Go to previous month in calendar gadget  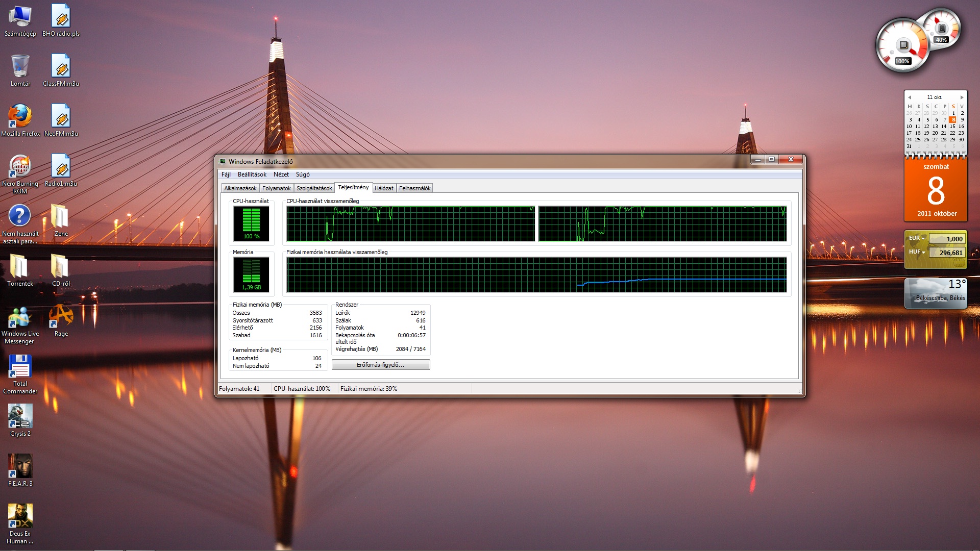pos(910,97)
